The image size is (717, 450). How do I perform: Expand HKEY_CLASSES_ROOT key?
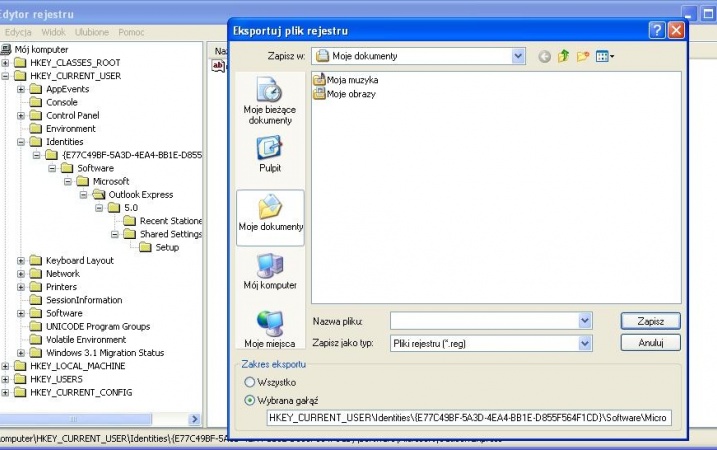(x=5, y=63)
